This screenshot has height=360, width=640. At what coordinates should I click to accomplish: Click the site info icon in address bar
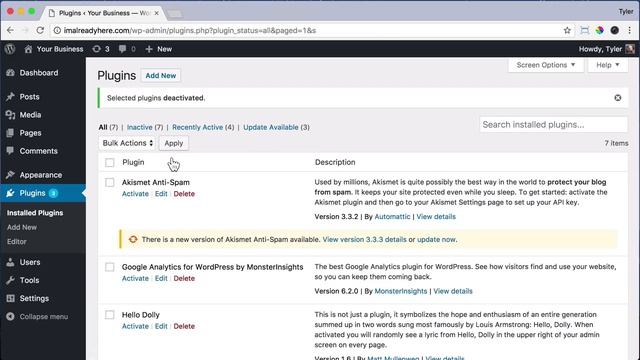57,31
